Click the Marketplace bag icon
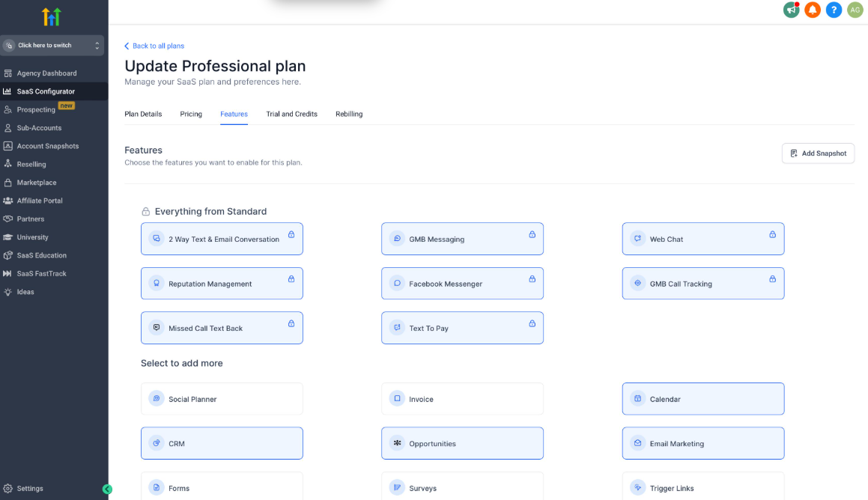Image resolution: width=868 pixels, height=500 pixels. click(7, 183)
